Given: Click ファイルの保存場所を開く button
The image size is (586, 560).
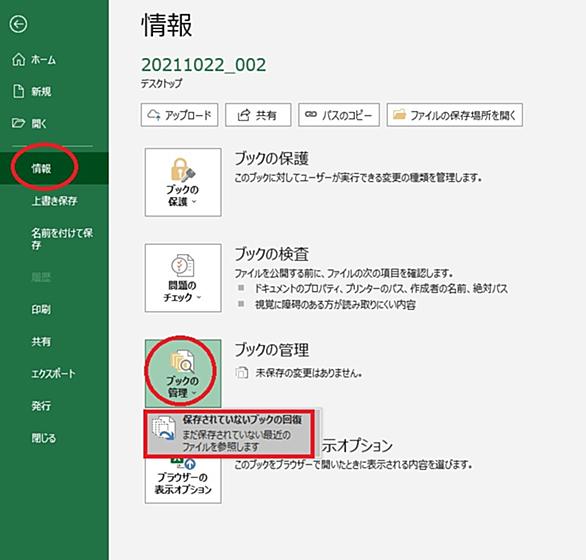Looking at the screenshot, I should [454, 115].
